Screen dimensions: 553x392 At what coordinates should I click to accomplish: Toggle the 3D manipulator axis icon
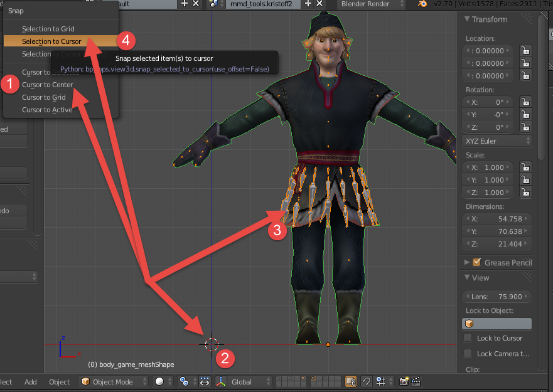pyautogui.click(x=221, y=381)
